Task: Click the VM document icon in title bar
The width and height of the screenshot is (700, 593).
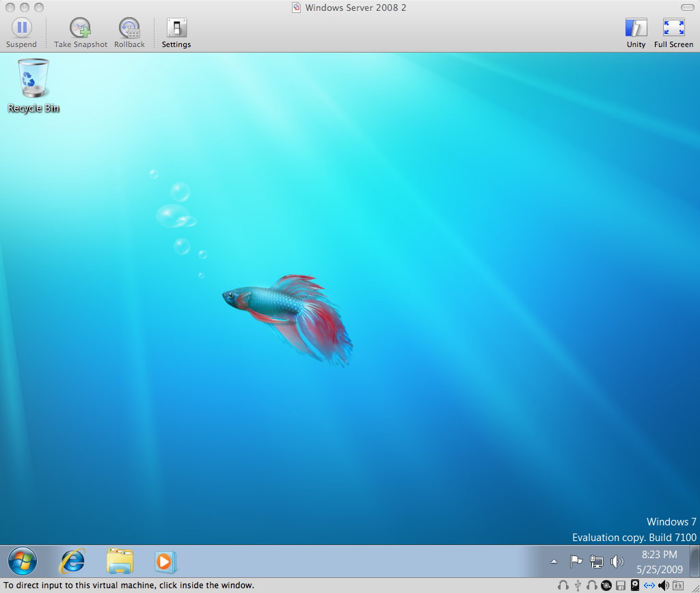Action: pos(296,8)
